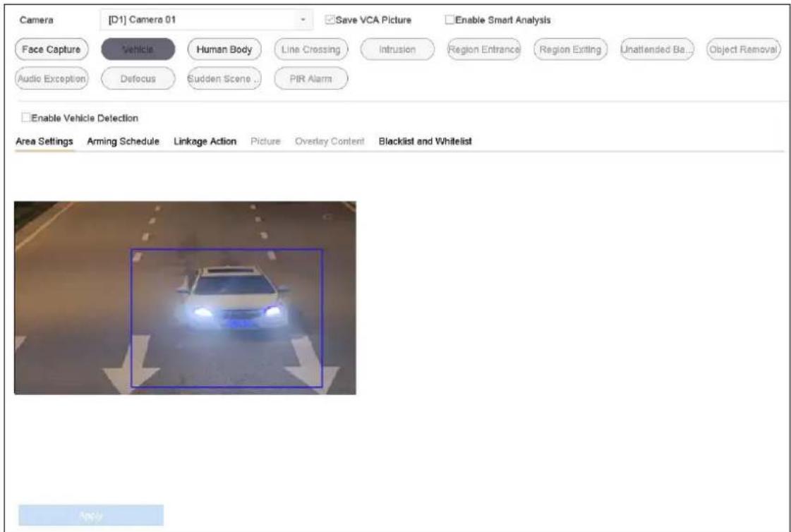Viewport: 791px width, 532px height.
Task: Select Defocus detection type
Action: click(138, 78)
